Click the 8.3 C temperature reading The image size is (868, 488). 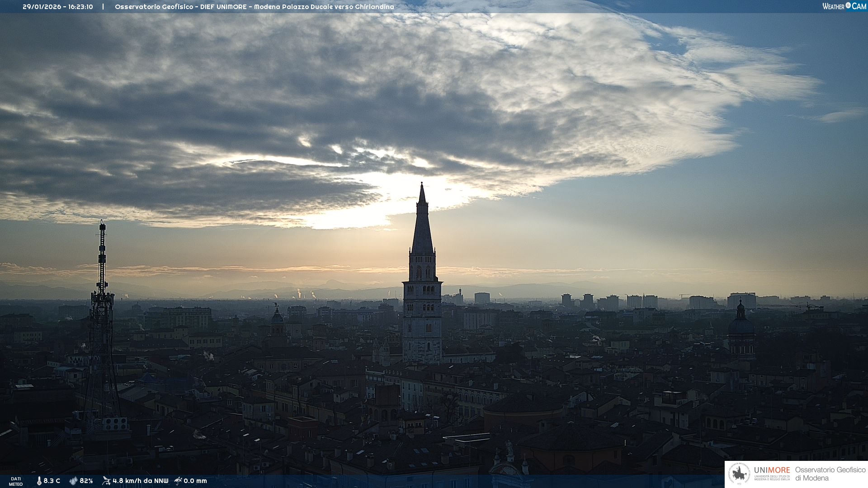pyautogui.click(x=52, y=481)
